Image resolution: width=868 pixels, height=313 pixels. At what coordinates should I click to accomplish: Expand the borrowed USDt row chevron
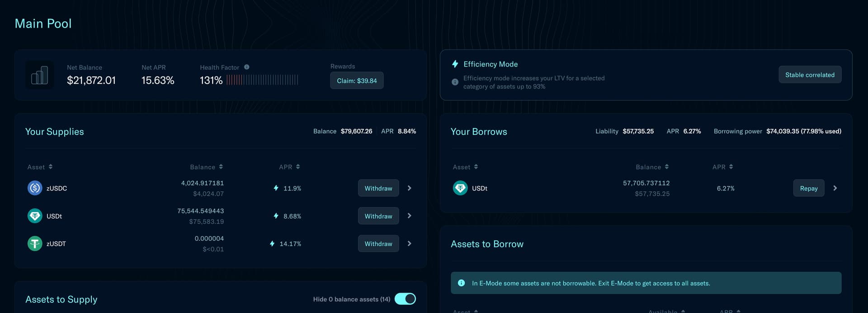pyautogui.click(x=835, y=188)
